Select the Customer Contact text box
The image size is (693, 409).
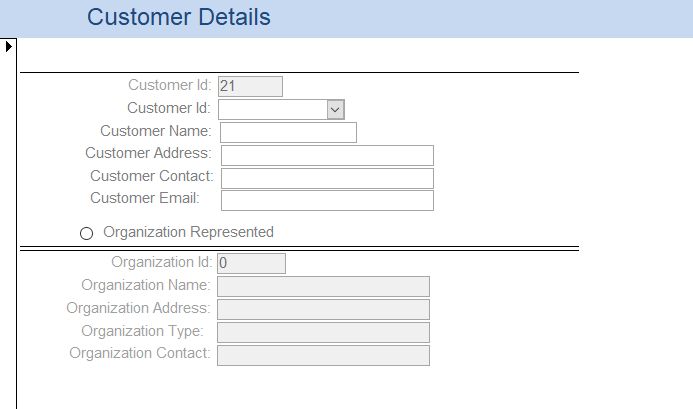pyautogui.click(x=327, y=178)
